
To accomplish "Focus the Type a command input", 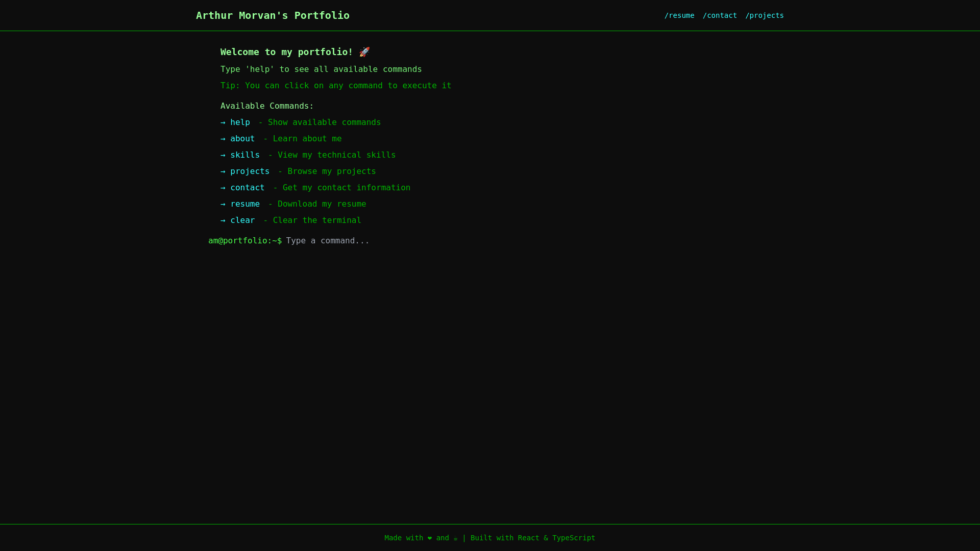I will tap(528, 241).
